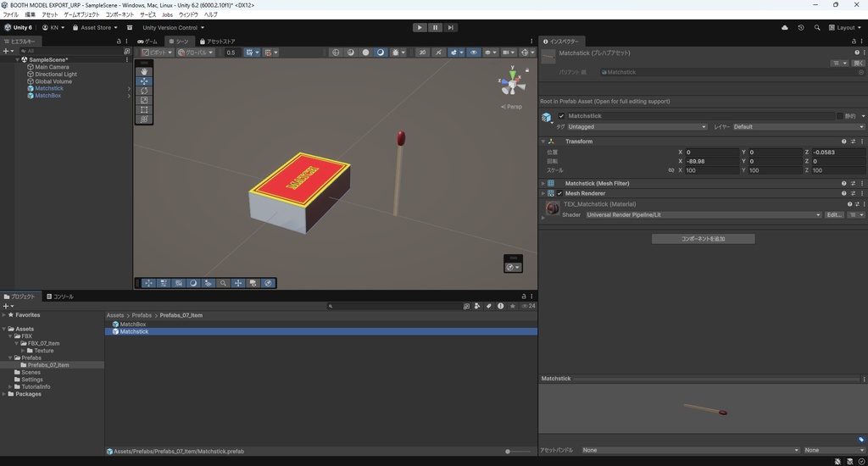
Task: Open the Pivot mode dropdown
Action: [x=157, y=53]
